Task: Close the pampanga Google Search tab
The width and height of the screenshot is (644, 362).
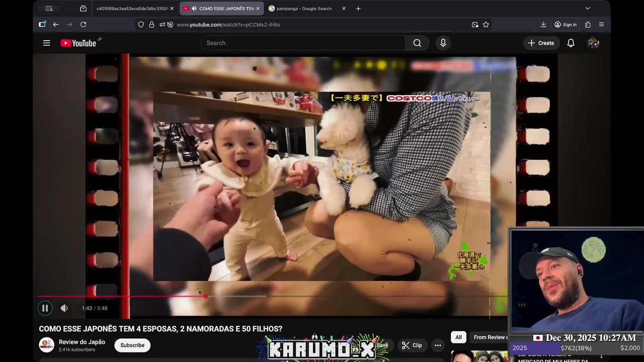Action: (344, 9)
